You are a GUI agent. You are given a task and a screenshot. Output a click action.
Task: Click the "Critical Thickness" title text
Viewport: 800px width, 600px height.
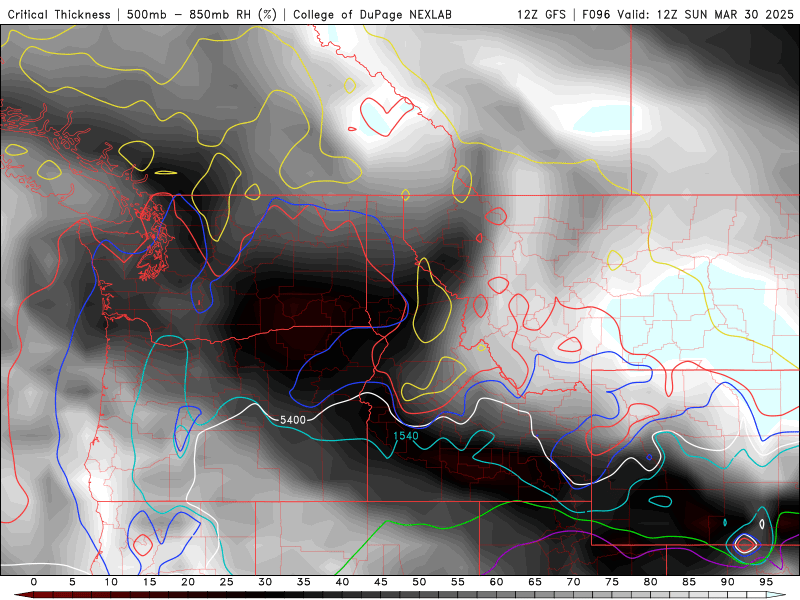point(59,14)
